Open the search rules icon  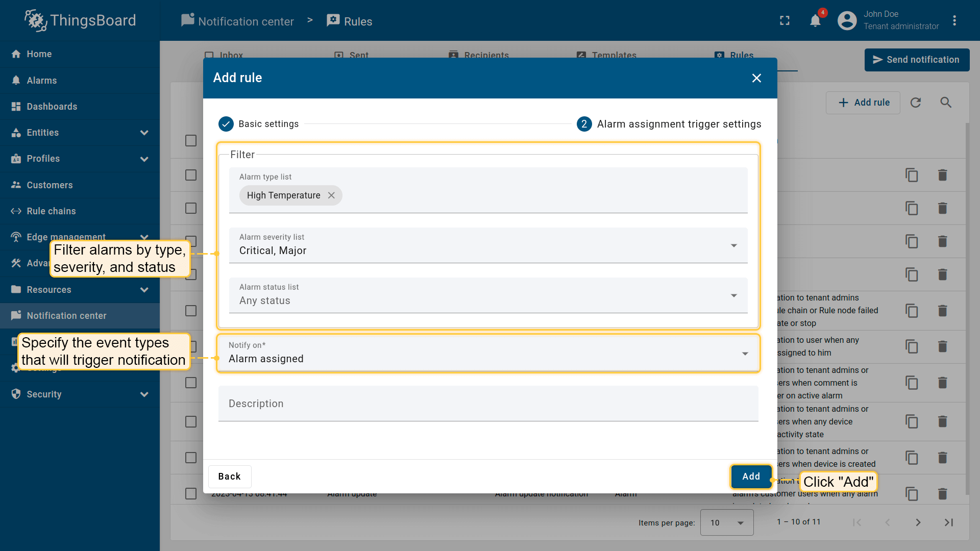pos(946,103)
